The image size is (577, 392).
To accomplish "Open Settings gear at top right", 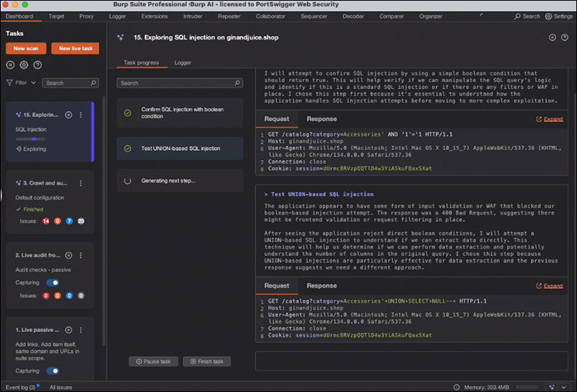I will (559, 16).
